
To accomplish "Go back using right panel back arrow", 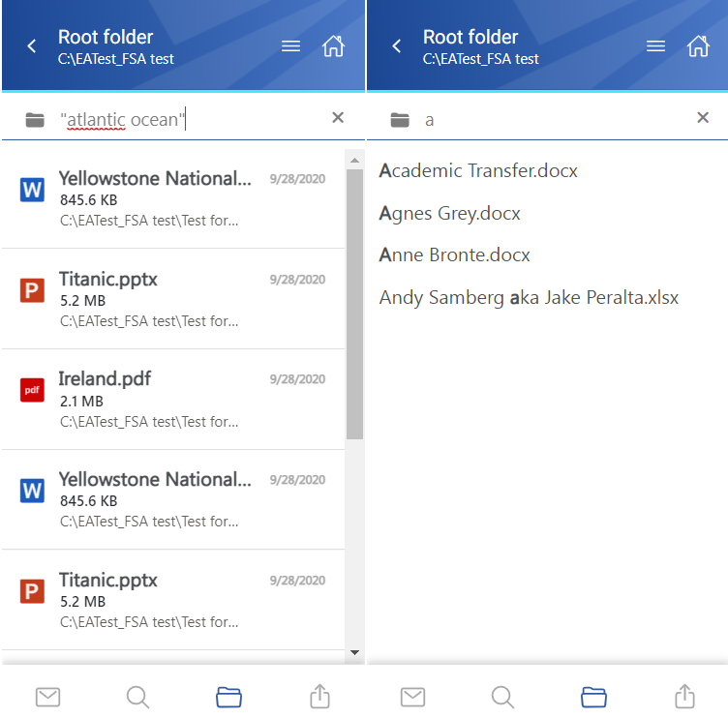I will pos(397,45).
